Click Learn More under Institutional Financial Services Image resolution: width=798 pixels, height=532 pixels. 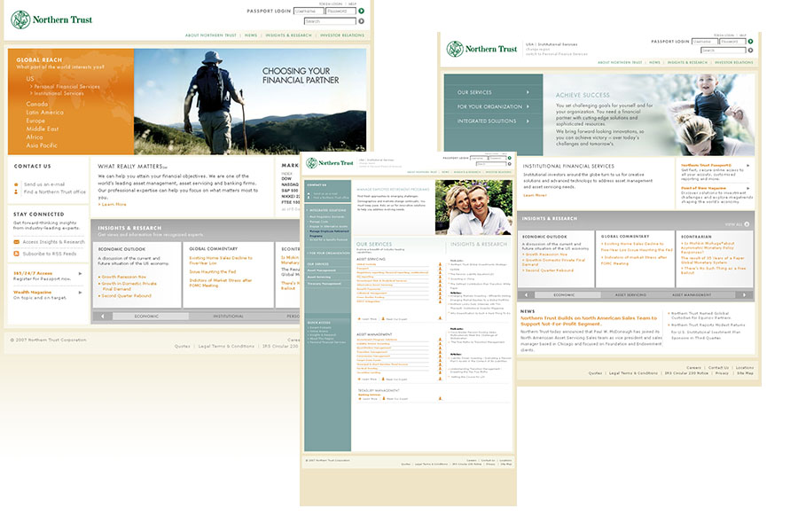point(535,195)
